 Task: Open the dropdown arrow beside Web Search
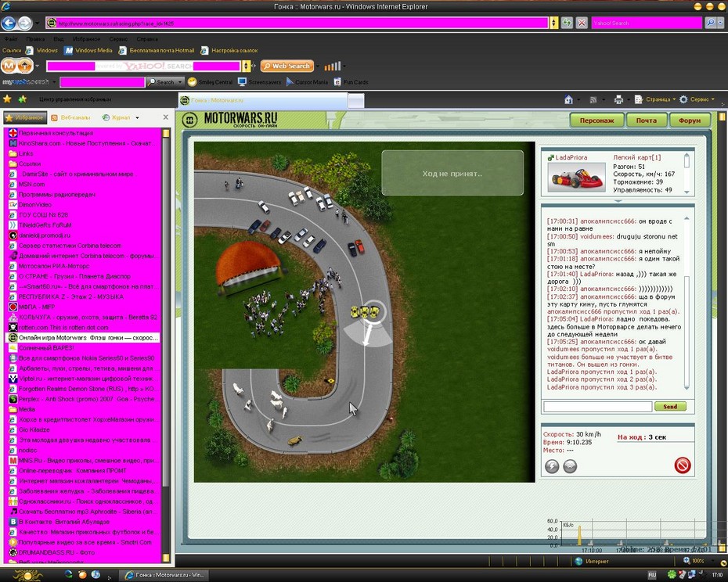click(x=318, y=66)
